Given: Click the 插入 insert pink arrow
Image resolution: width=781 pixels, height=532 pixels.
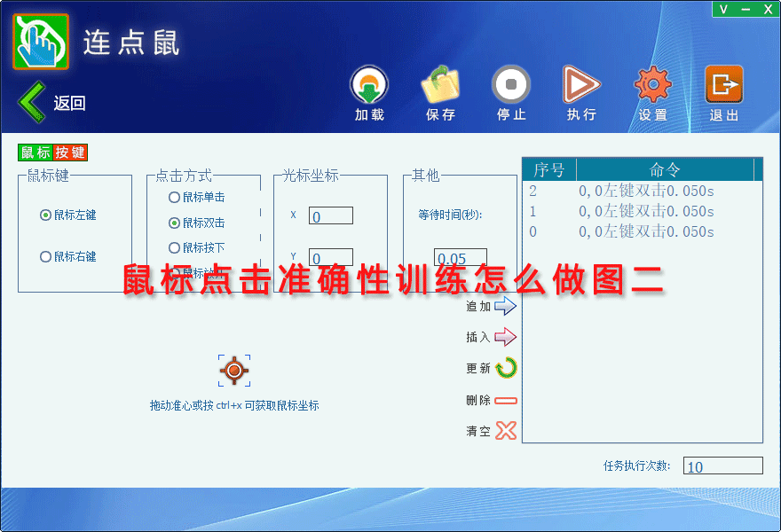Looking at the screenshot, I should 506,337.
